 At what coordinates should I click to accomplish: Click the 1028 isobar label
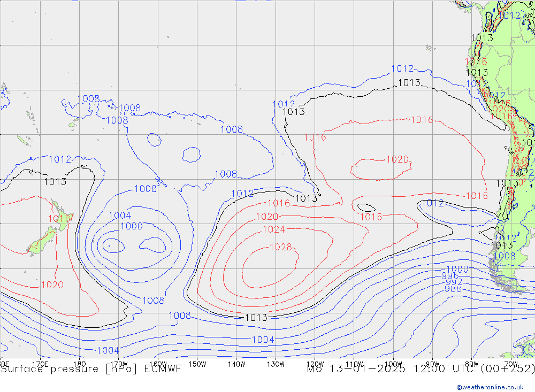[x=280, y=247]
